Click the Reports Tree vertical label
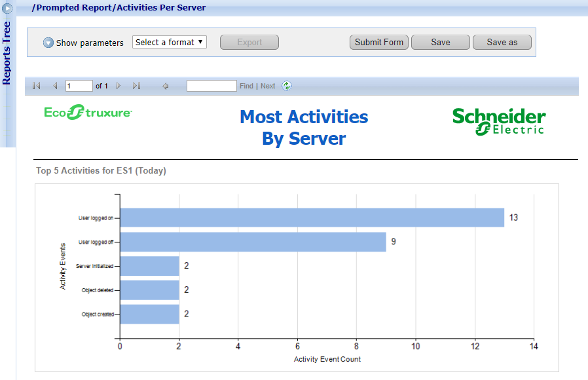This screenshot has width=588, height=380. click(x=7, y=53)
